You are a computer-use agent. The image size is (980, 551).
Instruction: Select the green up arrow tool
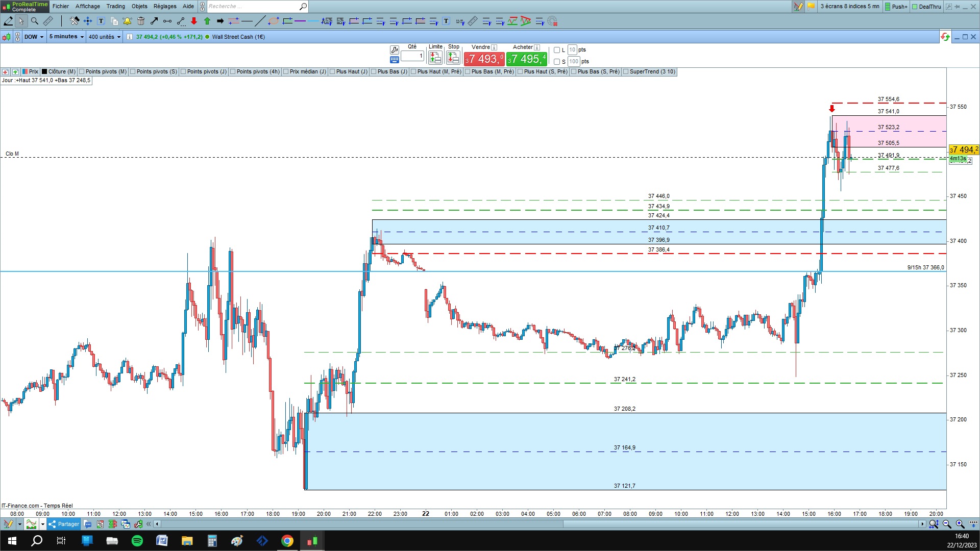(207, 21)
